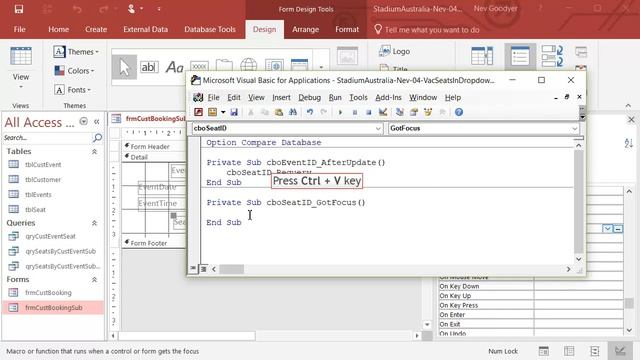Click the Paste icon in VBA toolbar
The image size is (640, 360).
coord(279,112)
